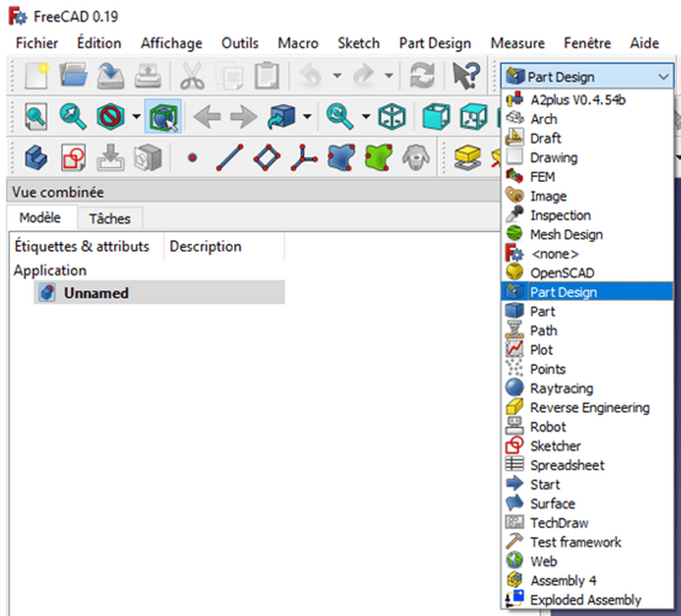
Task: Open the Aide menu
Action: (644, 43)
